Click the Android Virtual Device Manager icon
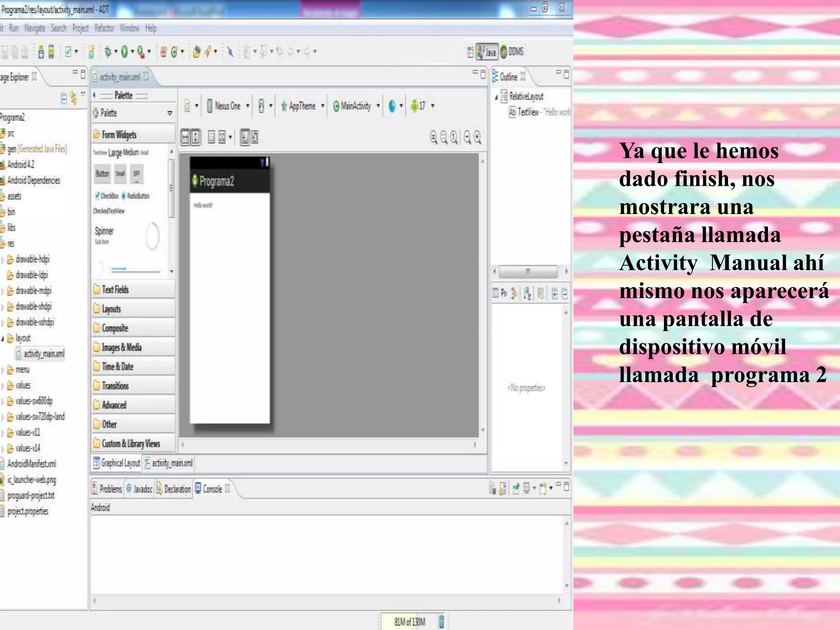The height and width of the screenshot is (630, 840). (51, 52)
